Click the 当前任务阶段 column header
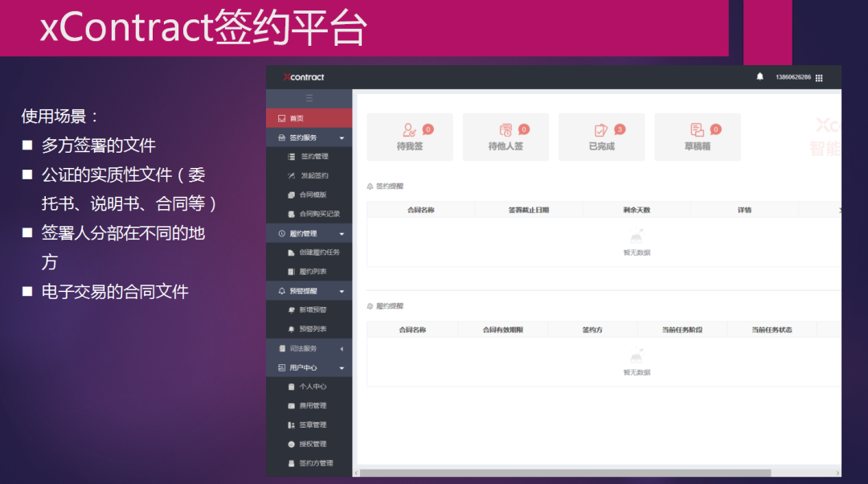Image resolution: width=868 pixels, height=484 pixels. click(682, 330)
